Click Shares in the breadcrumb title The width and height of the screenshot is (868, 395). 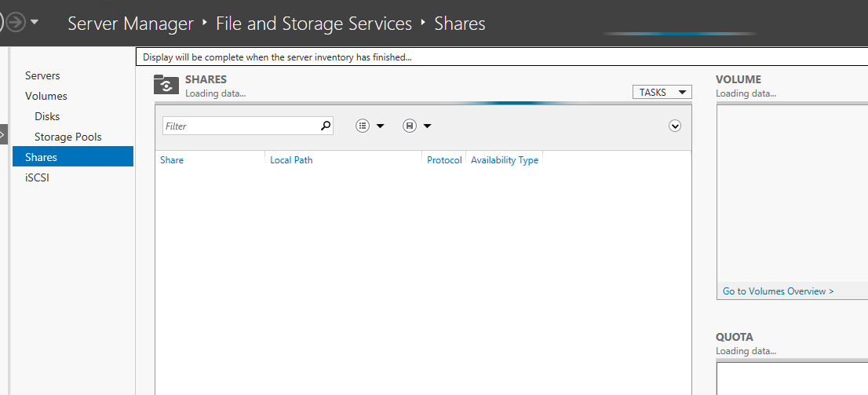pyautogui.click(x=459, y=24)
